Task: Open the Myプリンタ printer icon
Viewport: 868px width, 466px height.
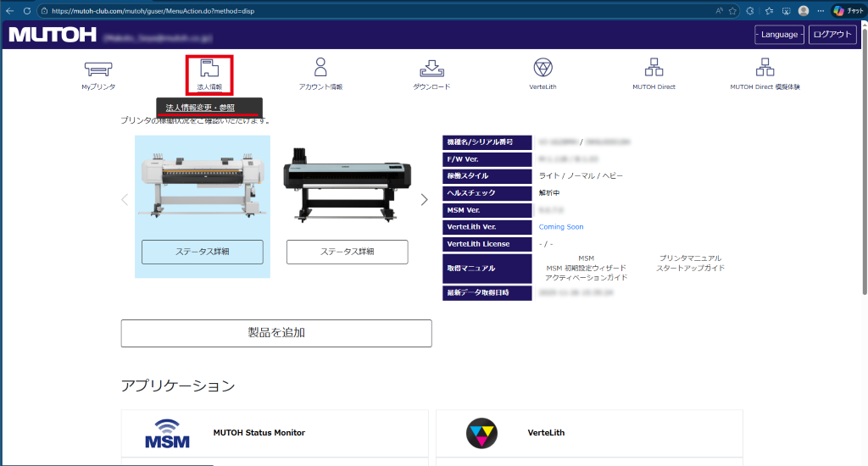Action: point(98,69)
